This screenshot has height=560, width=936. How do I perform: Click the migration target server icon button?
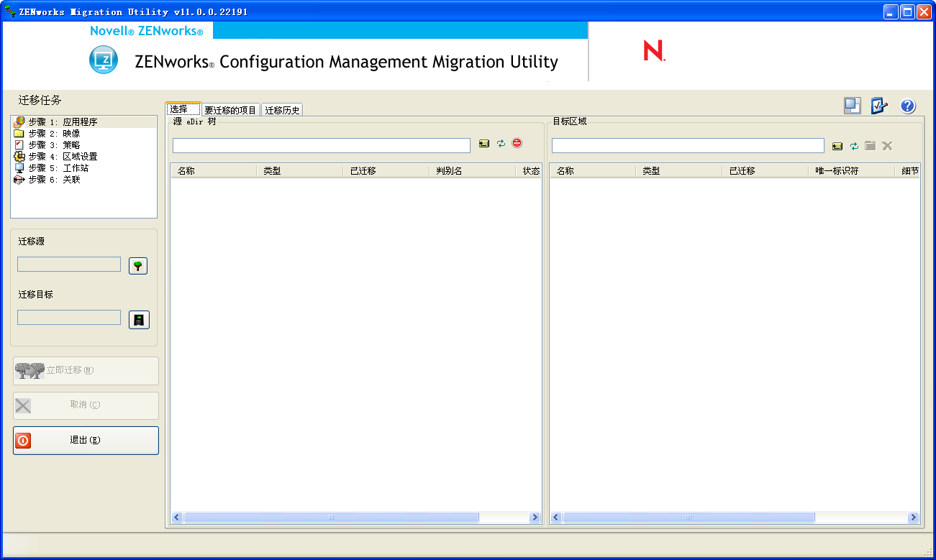(139, 320)
